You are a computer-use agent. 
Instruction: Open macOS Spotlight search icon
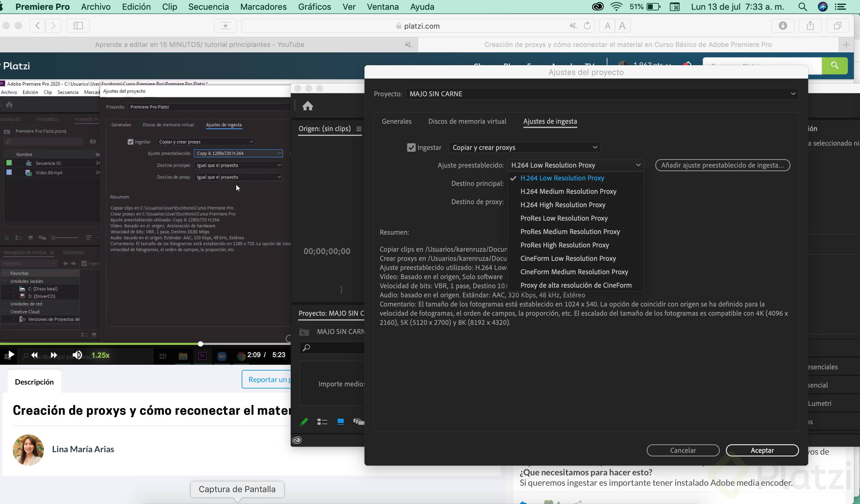[803, 7]
